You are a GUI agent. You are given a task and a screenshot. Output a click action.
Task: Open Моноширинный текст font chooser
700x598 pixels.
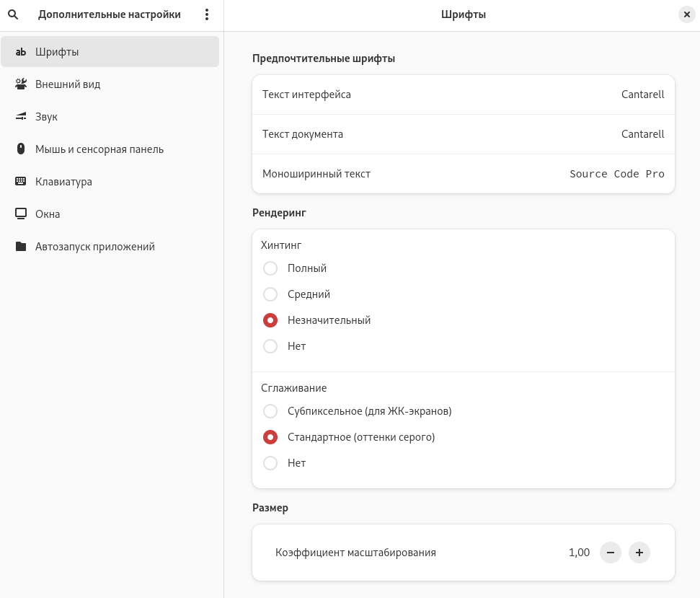pyautogui.click(x=463, y=174)
